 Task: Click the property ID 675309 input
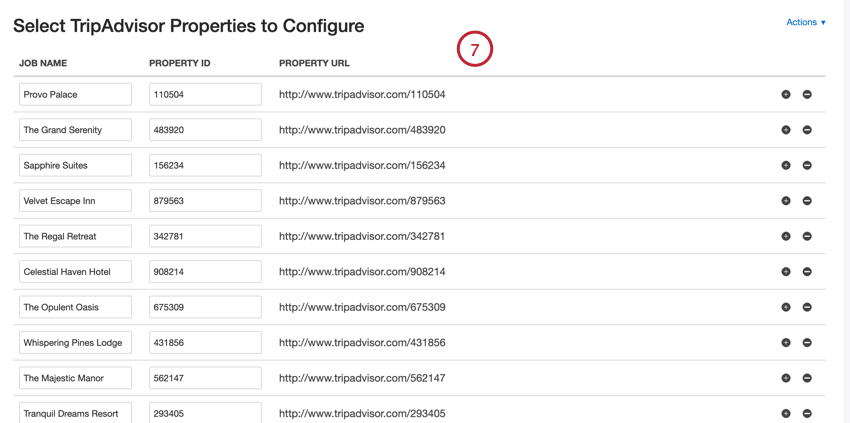[205, 307]
